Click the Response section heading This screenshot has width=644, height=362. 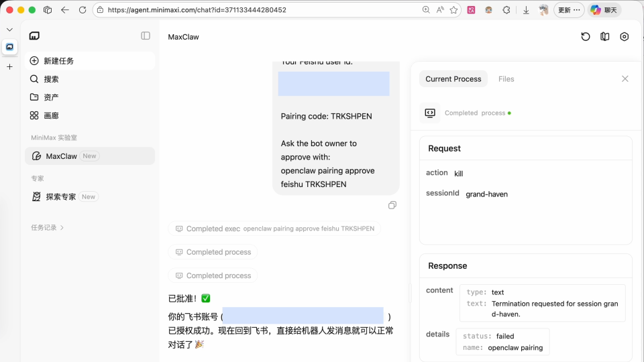tap(447, 265)
